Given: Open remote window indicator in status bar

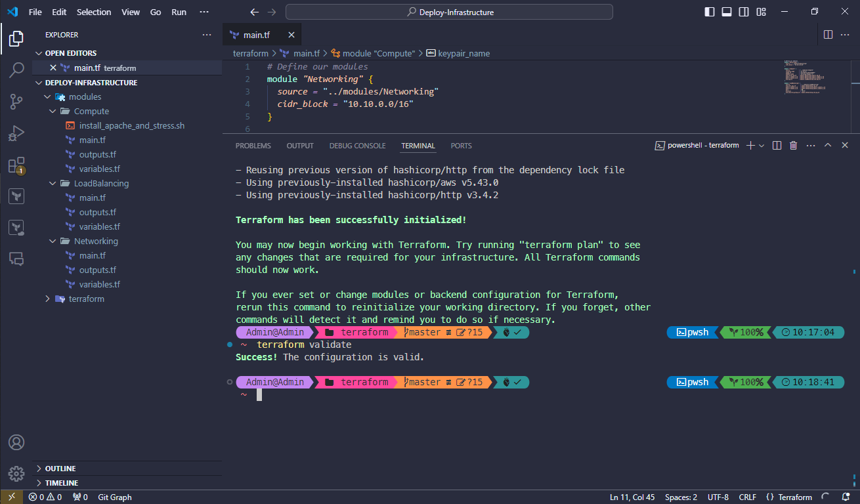Looking at the screenshot, I should (x=11, y=497).
